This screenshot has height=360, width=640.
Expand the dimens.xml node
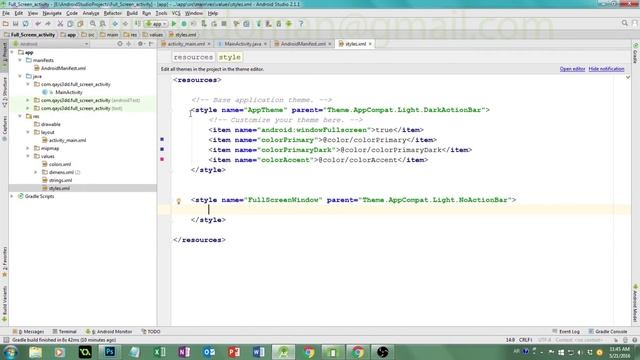tap(36, 172)
